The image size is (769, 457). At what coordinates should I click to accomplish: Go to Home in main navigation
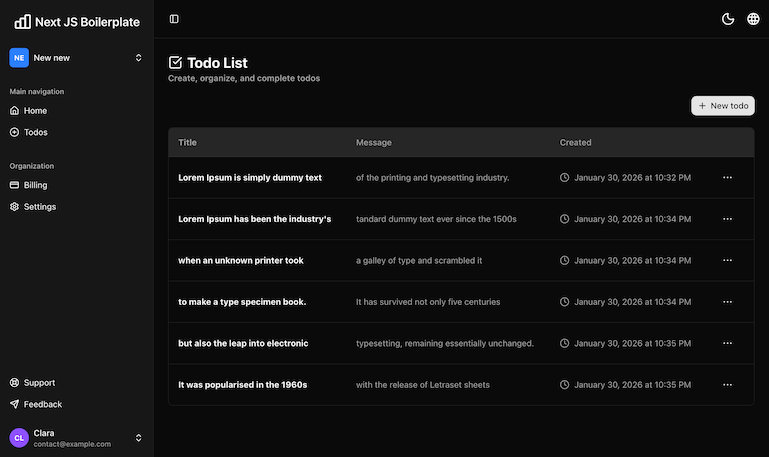35,111
